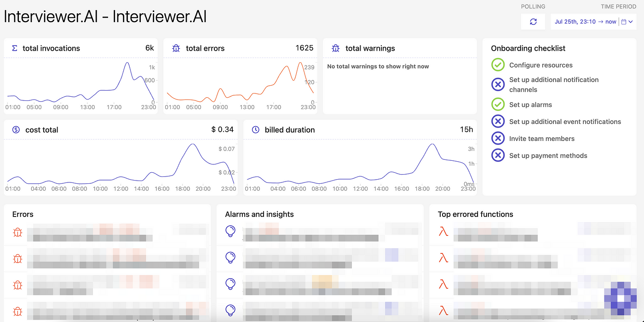The width and height of the screenshot is (644, 322).
Task: Open Set up additional notification channels item
Action: [554, 84]
